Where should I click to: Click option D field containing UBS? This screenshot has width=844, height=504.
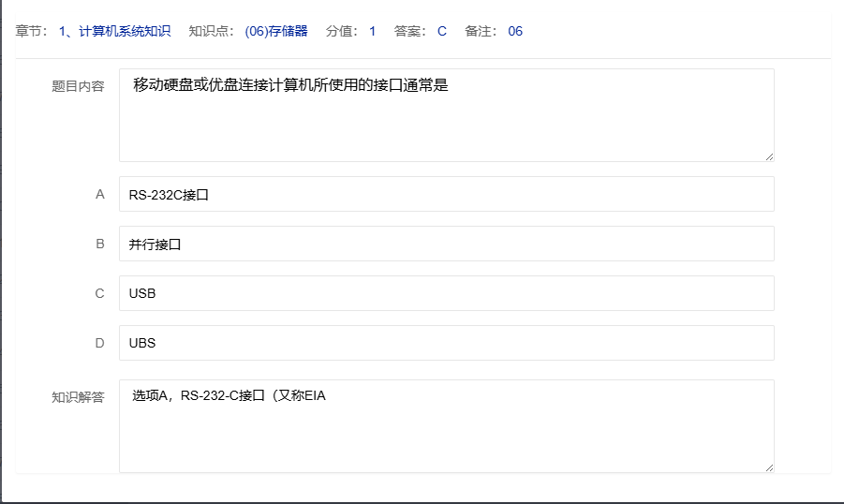tap(446, 343)
